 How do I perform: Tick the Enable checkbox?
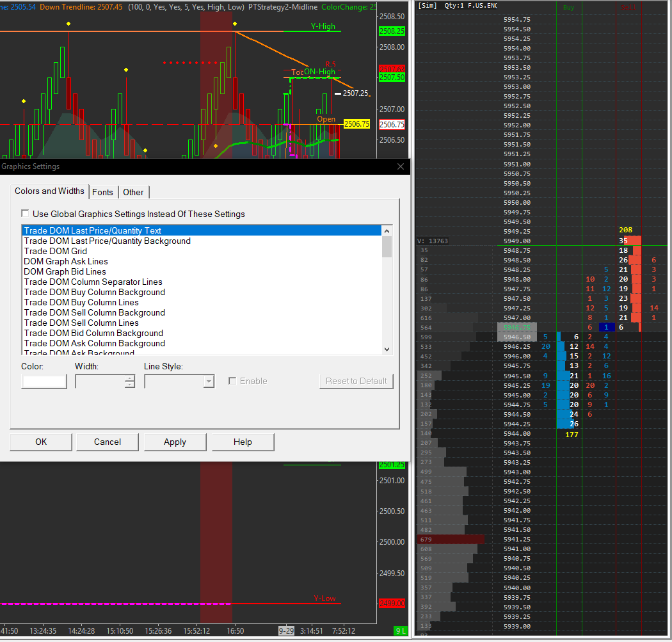coord(232,381)
